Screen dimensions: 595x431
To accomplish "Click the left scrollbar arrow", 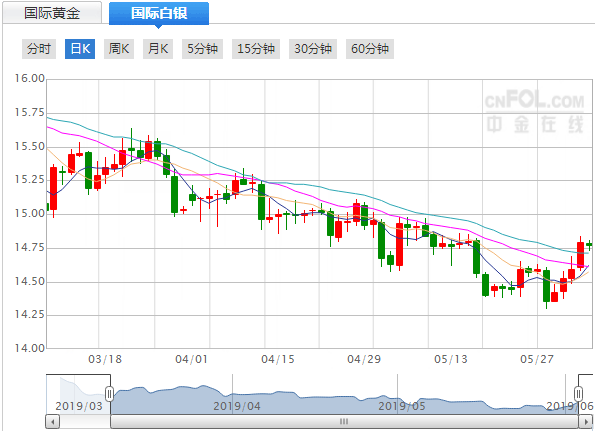I will [x=52, y=422].
